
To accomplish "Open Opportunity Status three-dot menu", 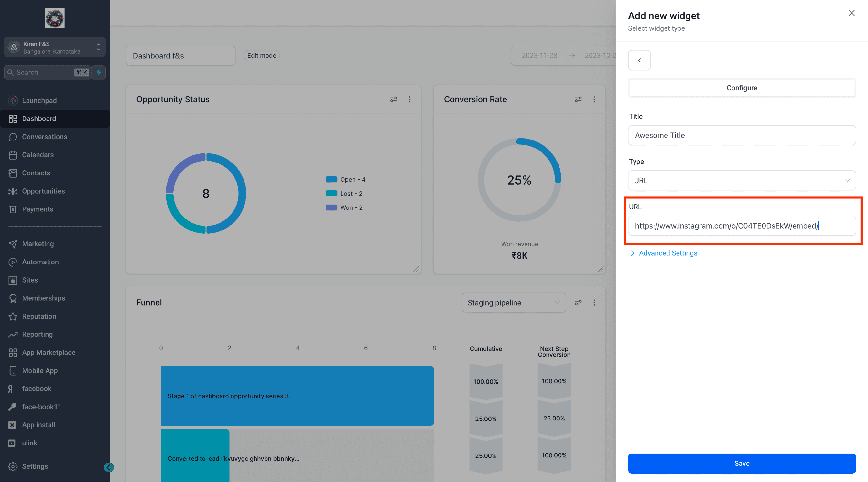I will pos(410,99).
